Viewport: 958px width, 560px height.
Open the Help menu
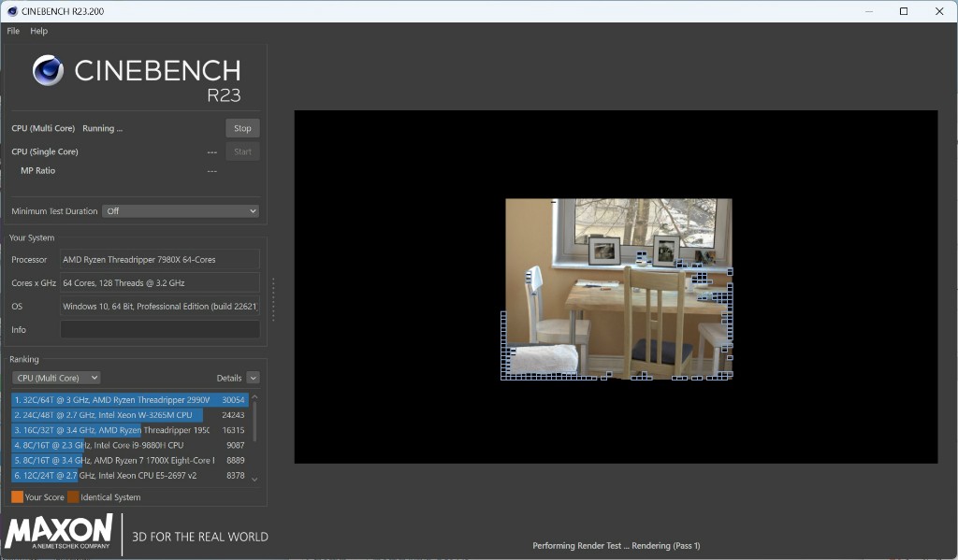[38, 31]
